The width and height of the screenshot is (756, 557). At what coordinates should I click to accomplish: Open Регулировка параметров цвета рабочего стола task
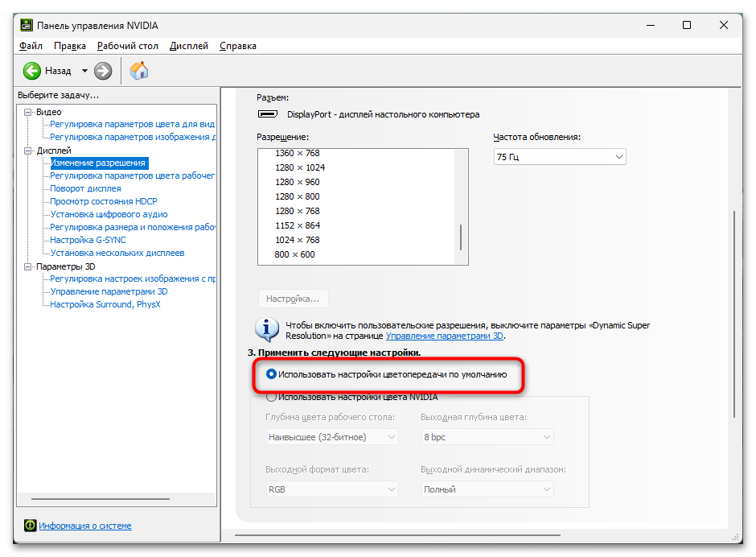133,175
